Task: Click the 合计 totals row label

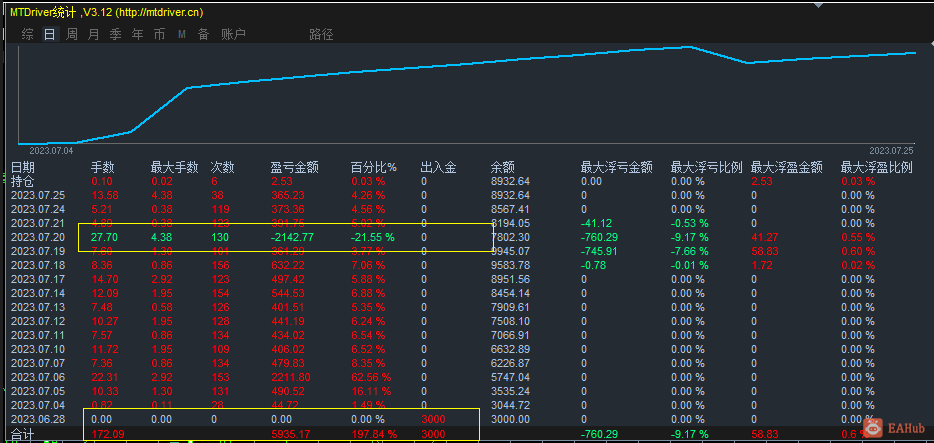Action: pos(22,435)
